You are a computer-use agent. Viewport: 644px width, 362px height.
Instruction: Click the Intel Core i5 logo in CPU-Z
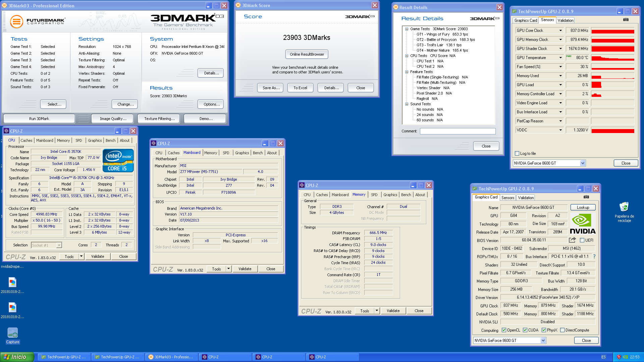118,161
